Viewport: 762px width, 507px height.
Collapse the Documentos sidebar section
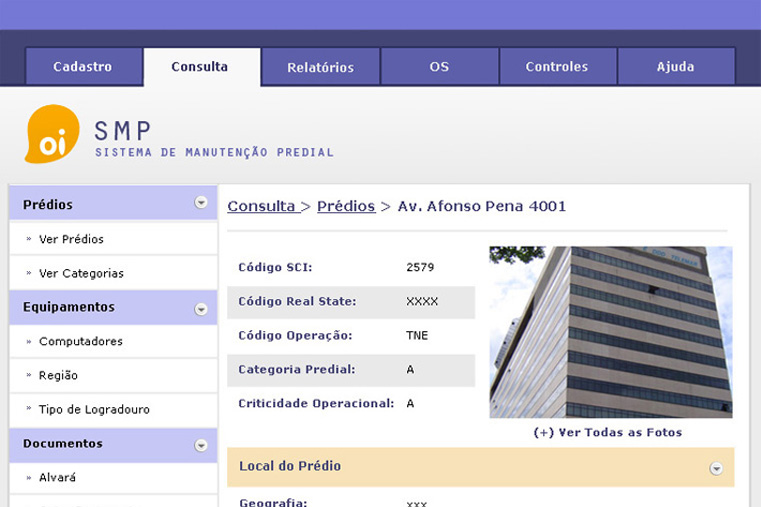pos(201,444)
